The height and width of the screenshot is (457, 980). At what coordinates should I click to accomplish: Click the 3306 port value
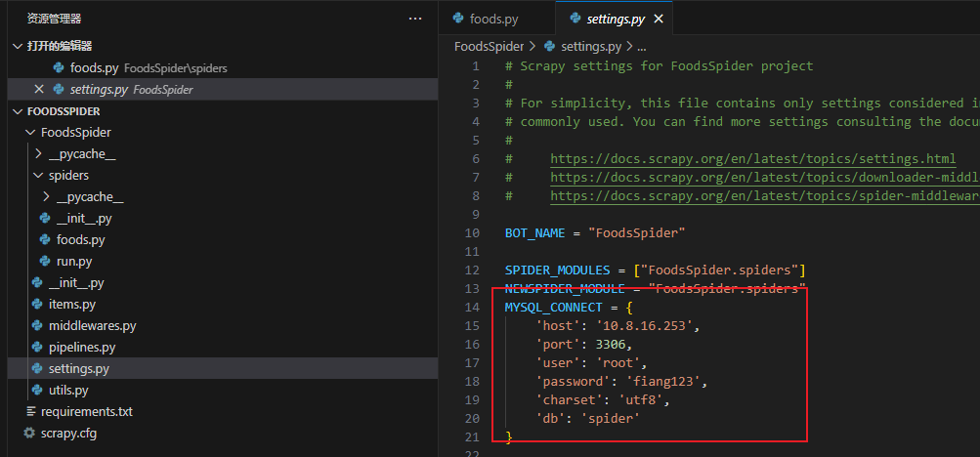point(610,345)
